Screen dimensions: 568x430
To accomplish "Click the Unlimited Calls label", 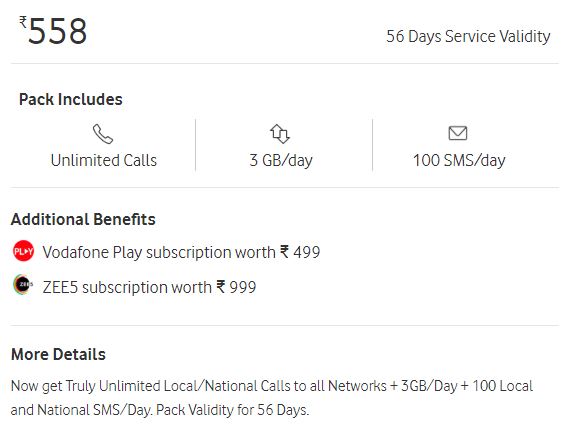I will tap(104, 160).
